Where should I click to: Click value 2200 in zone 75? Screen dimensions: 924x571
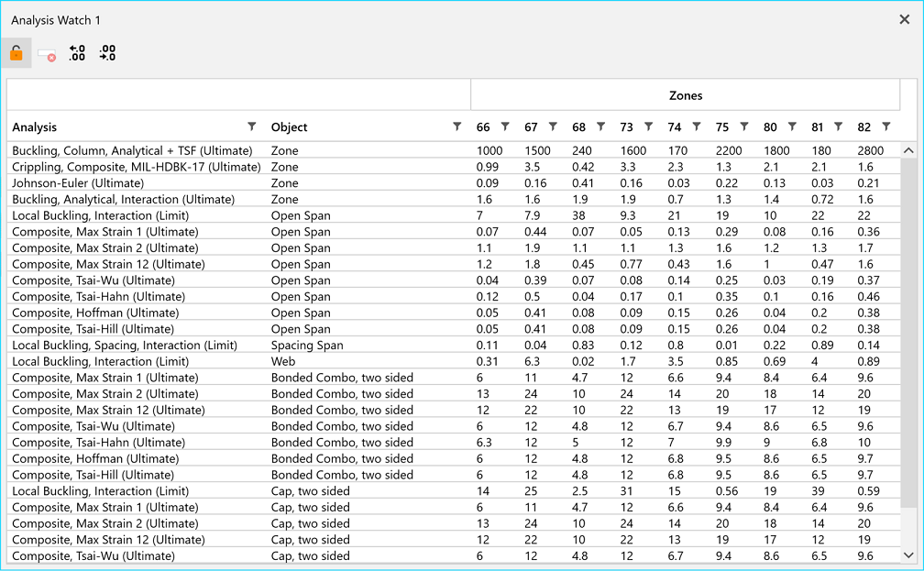[729, 151]
